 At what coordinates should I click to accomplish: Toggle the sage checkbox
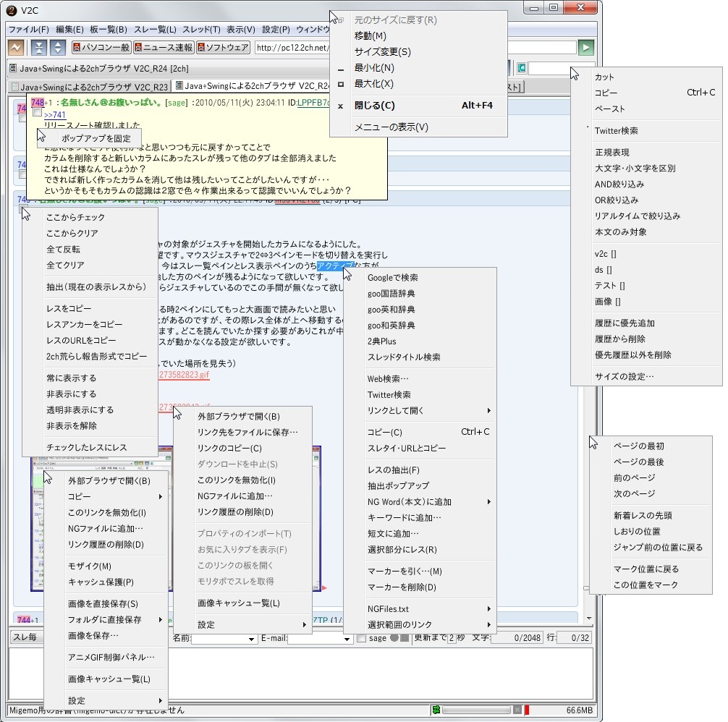coord(362,638)
